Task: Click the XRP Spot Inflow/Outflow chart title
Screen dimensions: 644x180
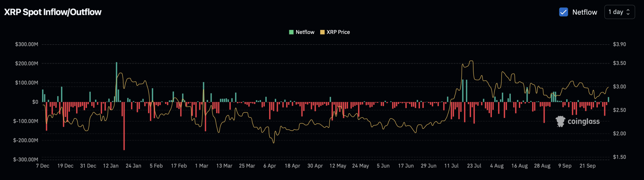Action: (53, 12)
